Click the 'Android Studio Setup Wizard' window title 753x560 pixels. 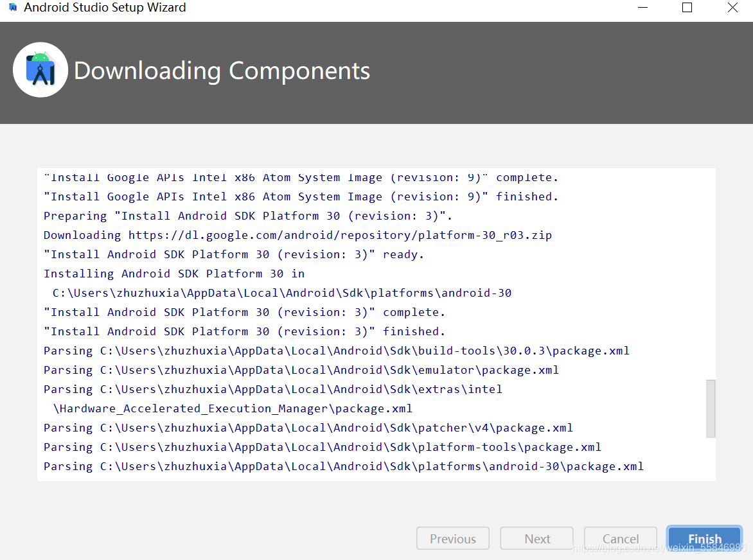105,8
